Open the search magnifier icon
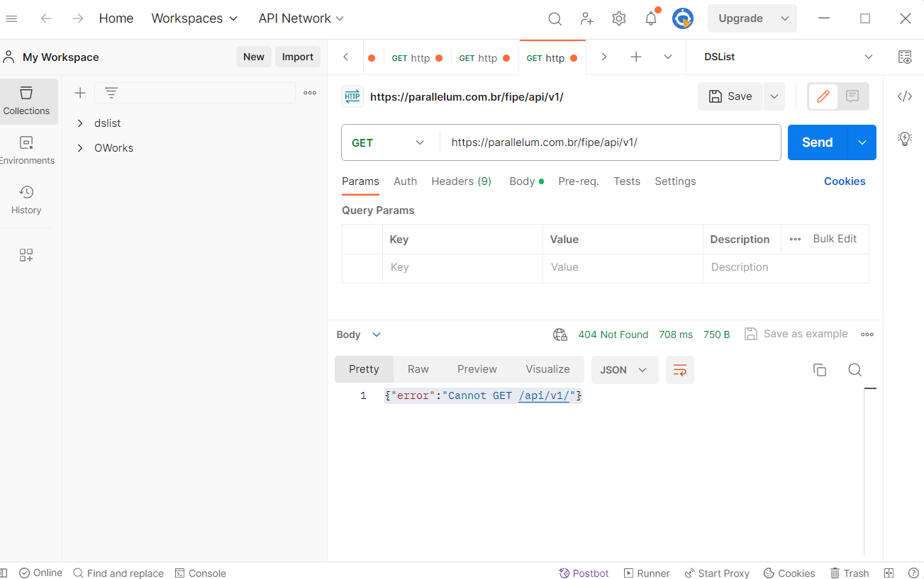 click(555, 18)
